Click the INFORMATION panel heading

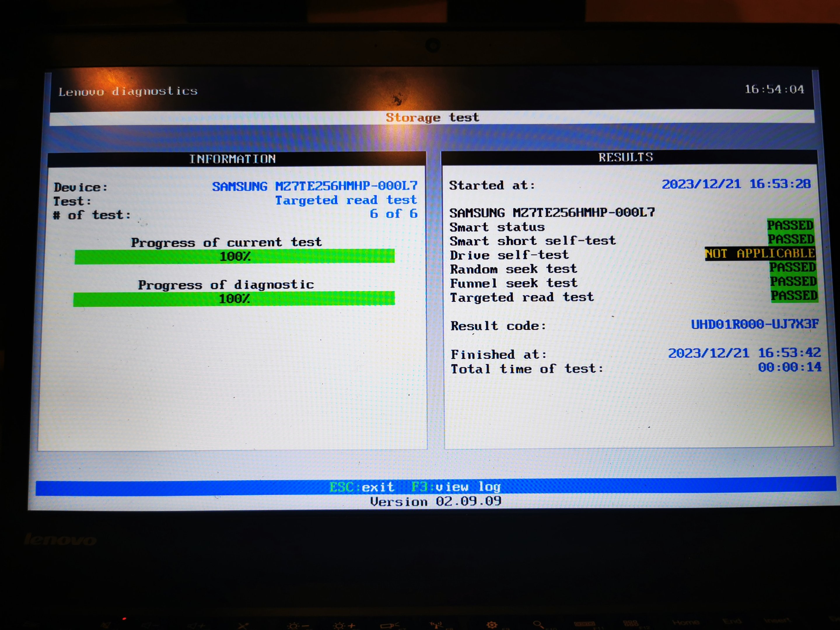(232, 159)
